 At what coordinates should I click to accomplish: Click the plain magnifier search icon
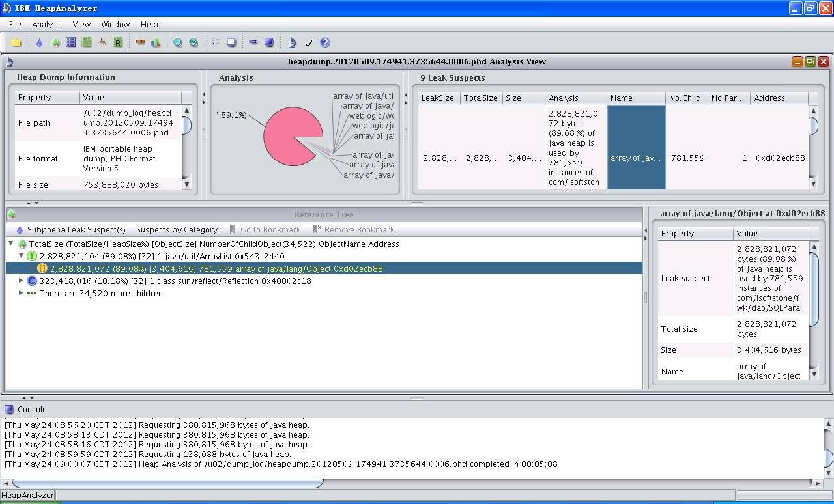(x=178, y=42)
